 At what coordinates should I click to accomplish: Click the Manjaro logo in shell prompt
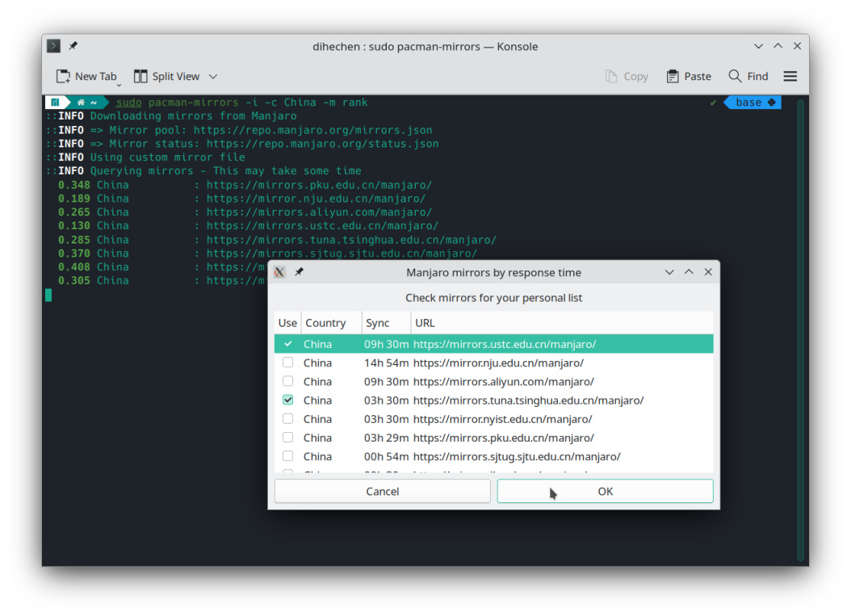56,102
